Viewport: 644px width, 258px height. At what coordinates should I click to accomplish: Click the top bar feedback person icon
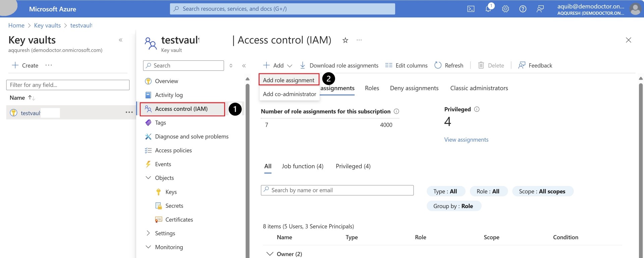tap(540, 9)
